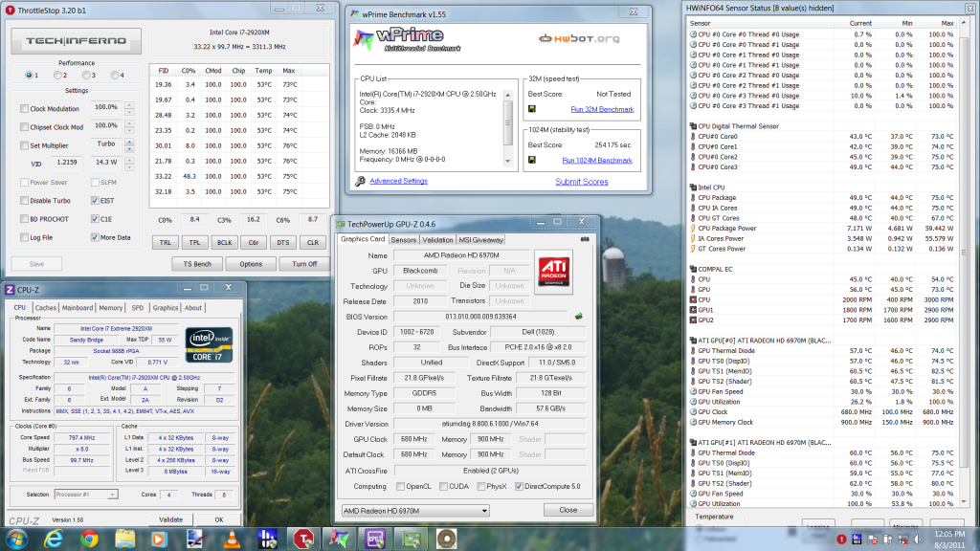Enable the Log File checkbox
Screen dimensions: 980x551
24,237
